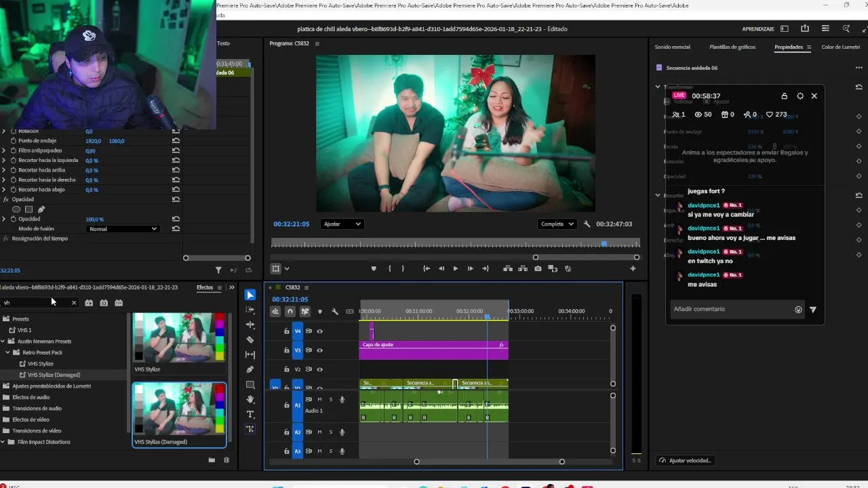
Task: Select the Pen tool in toolbar
Action: [x=250, y=369]
